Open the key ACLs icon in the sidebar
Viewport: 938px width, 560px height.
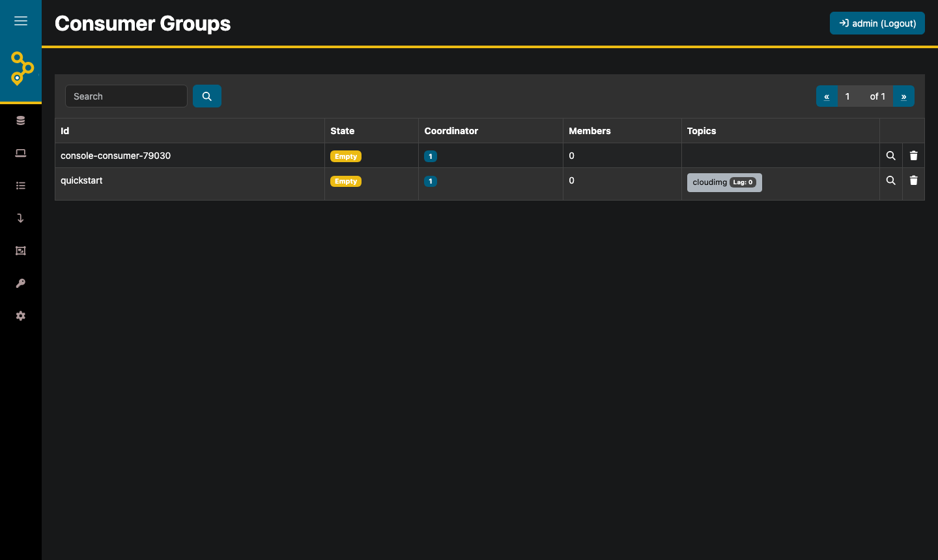pos(21,283)
